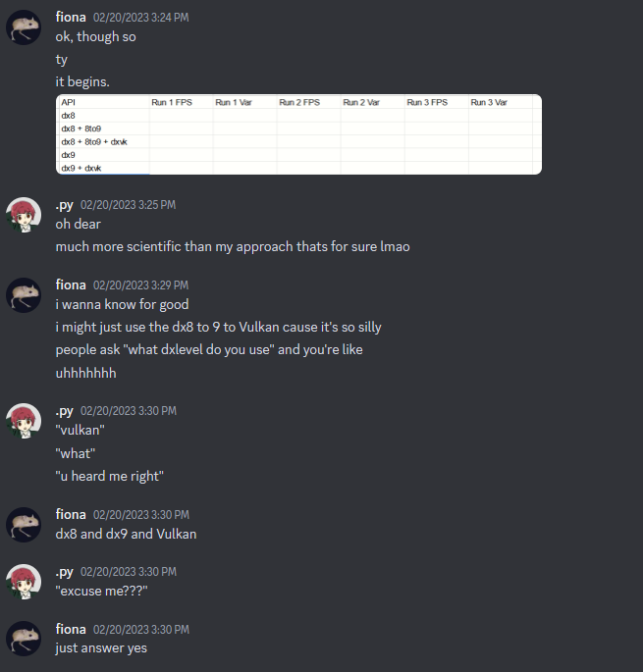Open the attached spreadsheet image preview

tap(298, 134)
